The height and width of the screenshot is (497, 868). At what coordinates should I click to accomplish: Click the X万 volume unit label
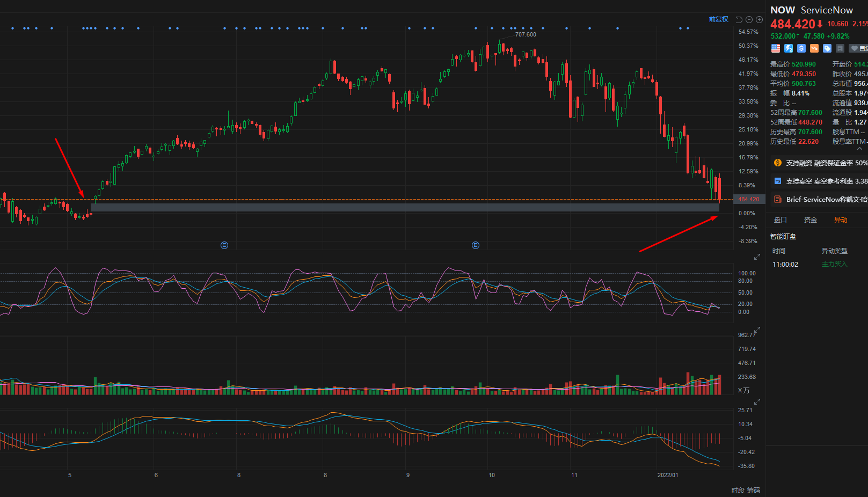[743, 391]
